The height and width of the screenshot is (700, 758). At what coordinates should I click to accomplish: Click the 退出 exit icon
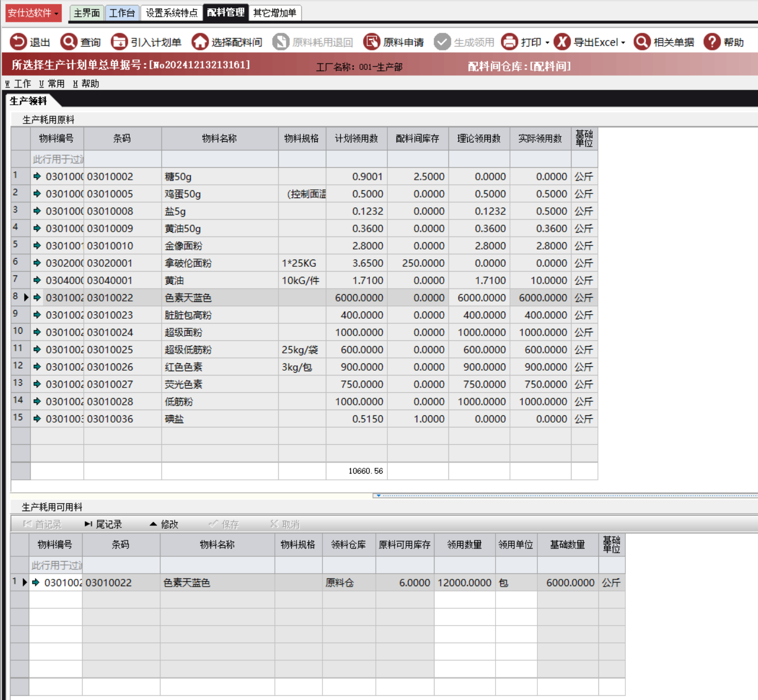(18, 42)
